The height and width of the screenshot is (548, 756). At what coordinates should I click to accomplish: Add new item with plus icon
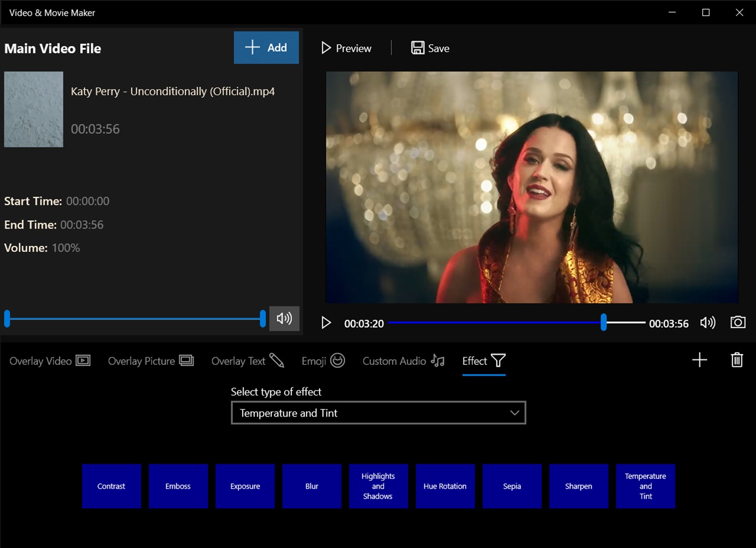click(x=700, y=360)
